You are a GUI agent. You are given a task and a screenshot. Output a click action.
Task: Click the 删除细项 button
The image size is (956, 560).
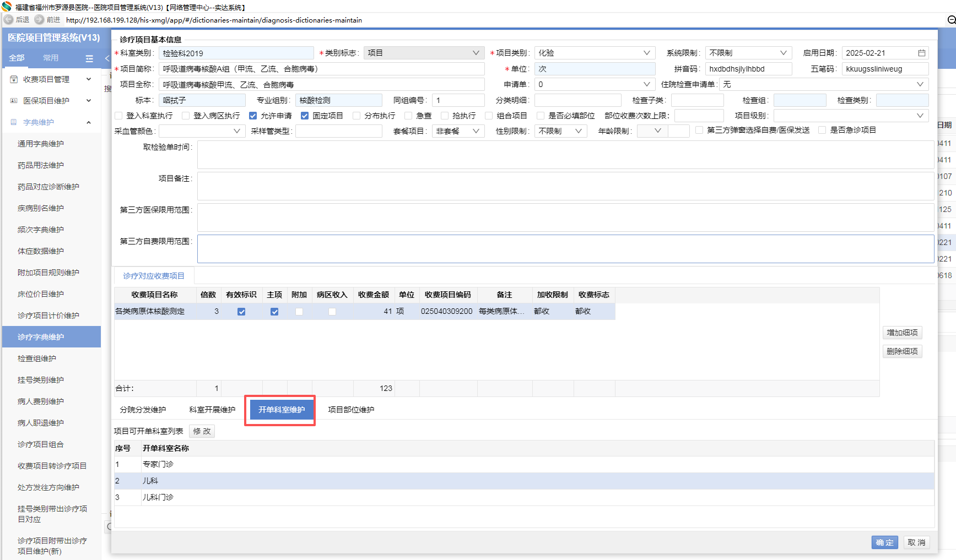[x=902, y=351]
